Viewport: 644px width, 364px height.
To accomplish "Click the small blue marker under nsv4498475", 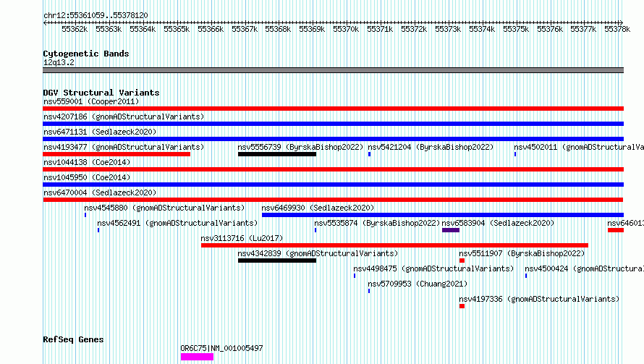I will click(355, 276).
